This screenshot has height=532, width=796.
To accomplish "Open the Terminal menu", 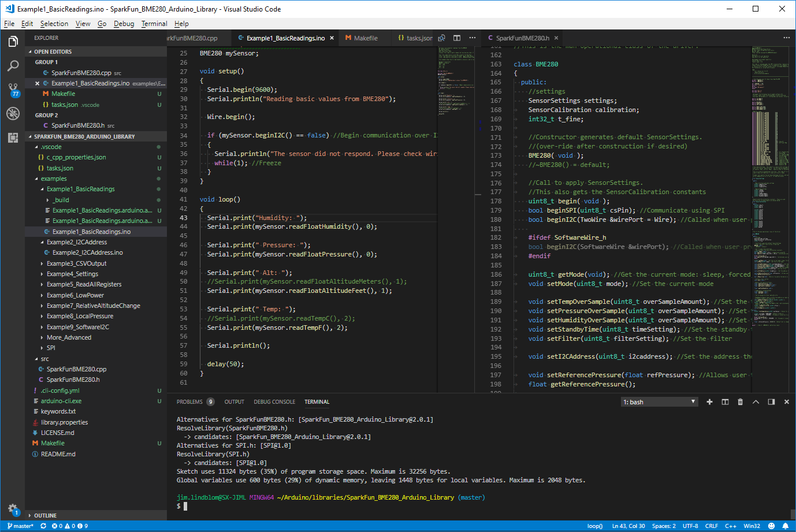I will click(x=154, y=24).
